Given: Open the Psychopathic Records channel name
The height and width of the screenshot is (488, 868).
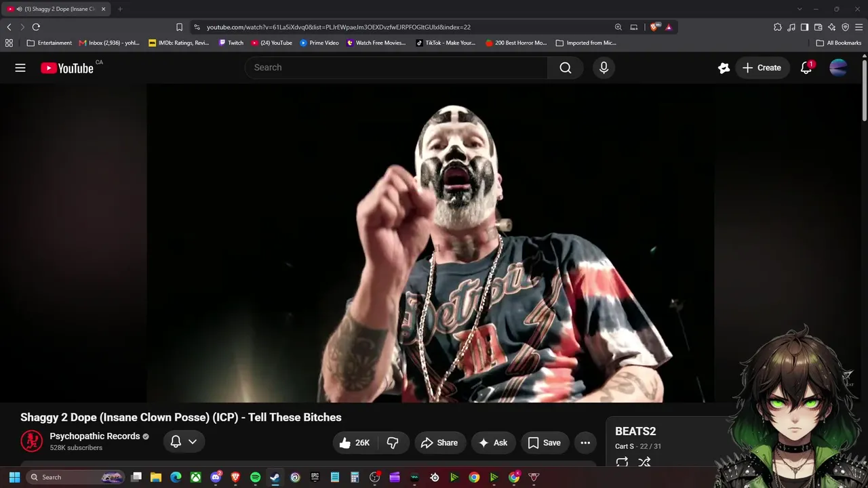Looking at the screenshot, I should 95,436.
